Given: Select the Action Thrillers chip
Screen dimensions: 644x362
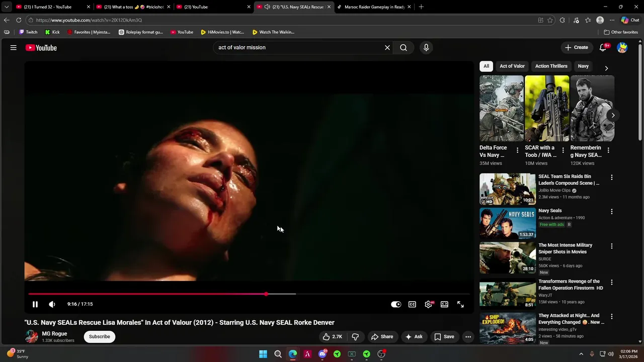Looking at the screenshot, I should coord(551,66).
